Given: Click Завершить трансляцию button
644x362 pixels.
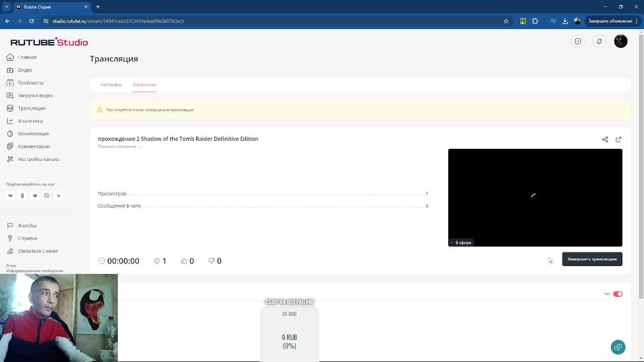Looking at the screenshot, I should coord(592,259).
